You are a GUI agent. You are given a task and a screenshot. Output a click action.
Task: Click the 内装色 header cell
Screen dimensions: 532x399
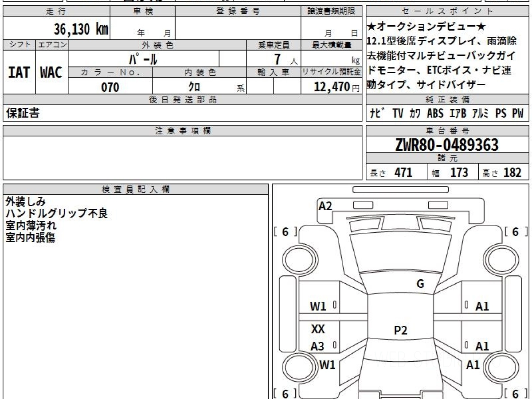(x=199, y=72)
